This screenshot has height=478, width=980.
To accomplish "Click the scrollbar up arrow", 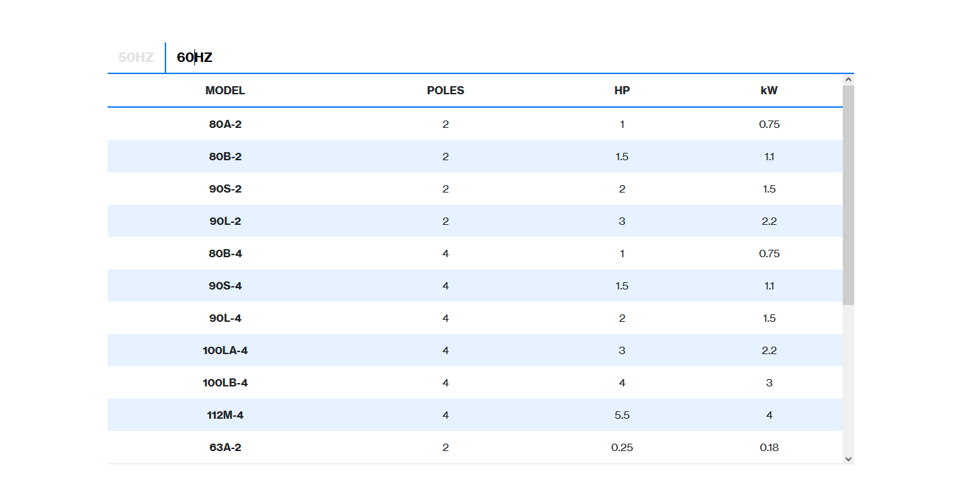I will pyautogui.click(x=848, y=79).
